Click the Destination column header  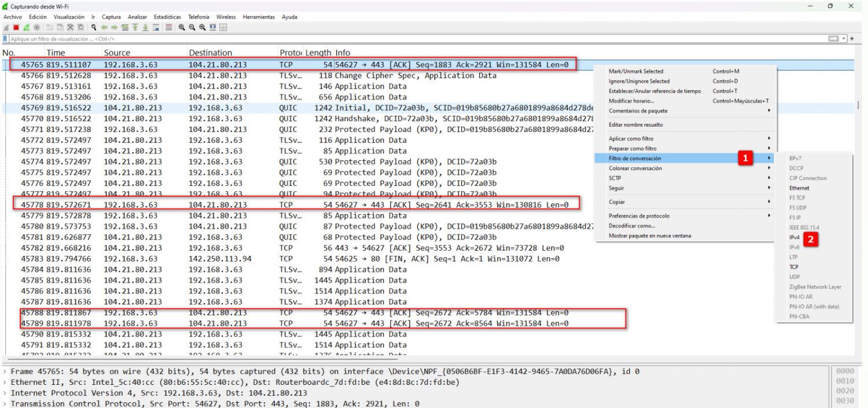coord(211,53)
